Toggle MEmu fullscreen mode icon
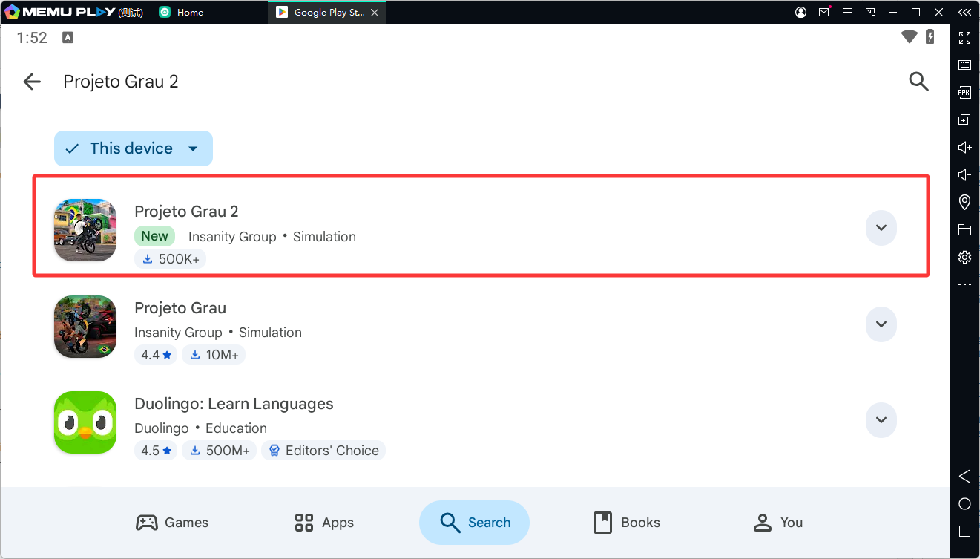 pos(964,38)
